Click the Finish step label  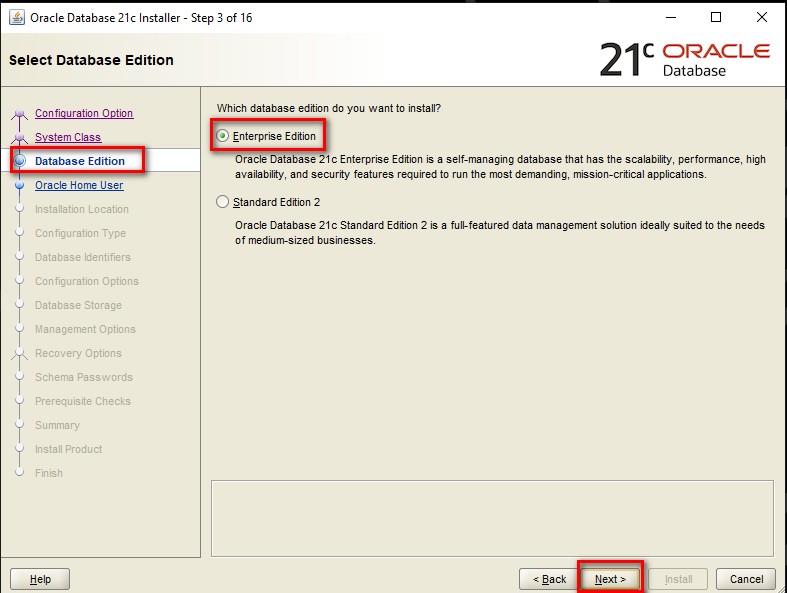click(49, 473)
